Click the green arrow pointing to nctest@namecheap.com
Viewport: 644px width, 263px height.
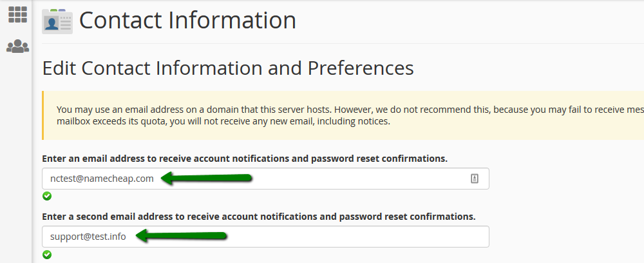[206, 179]
